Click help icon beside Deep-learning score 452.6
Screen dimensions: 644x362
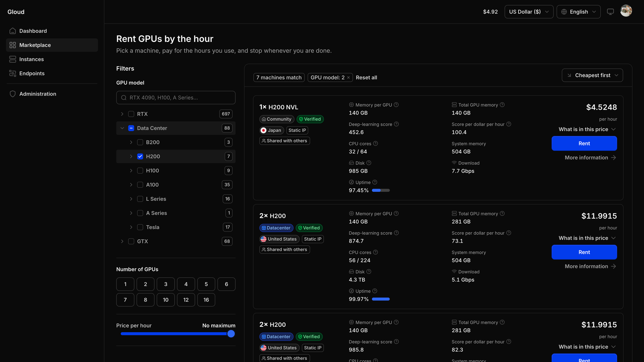(x=396, y=124)
